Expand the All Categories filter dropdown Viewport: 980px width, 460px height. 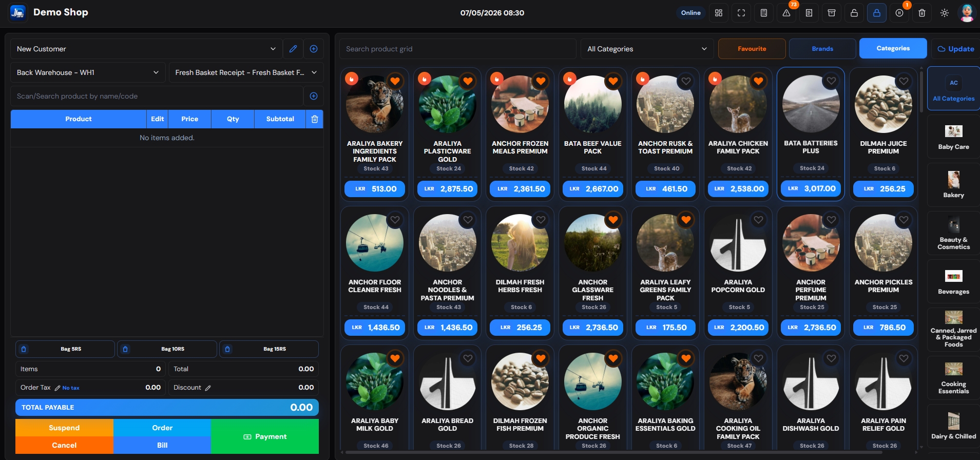click(647, 49)
